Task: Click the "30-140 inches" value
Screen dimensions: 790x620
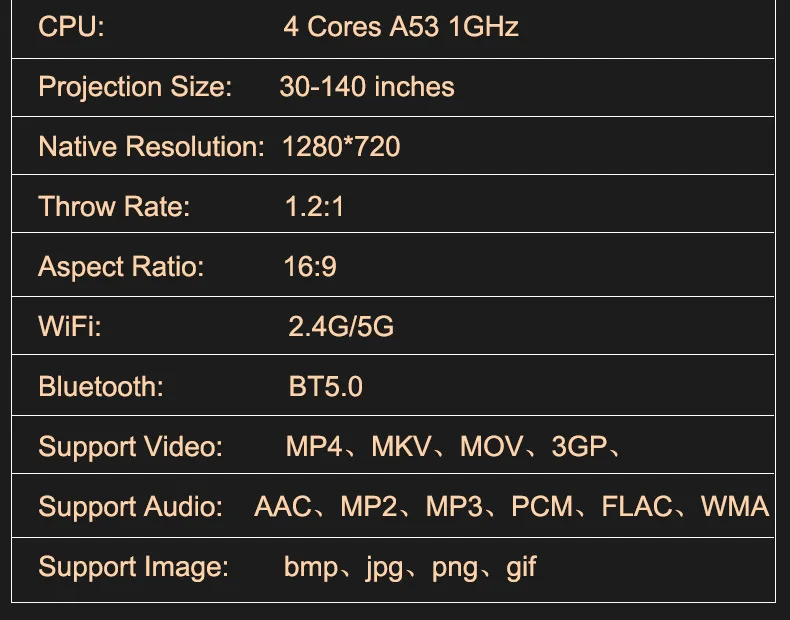Action: click(367, 87)
